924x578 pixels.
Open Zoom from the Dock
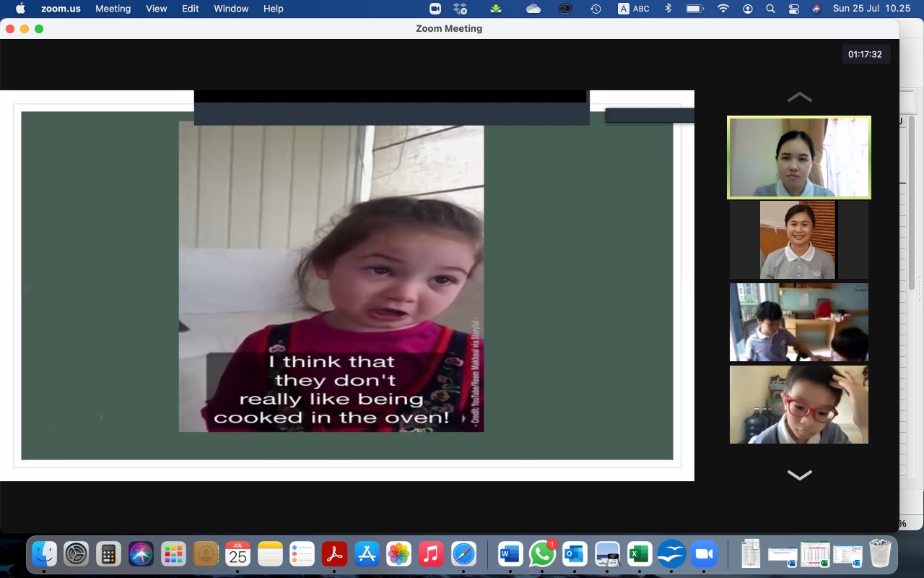pos(704,554)
